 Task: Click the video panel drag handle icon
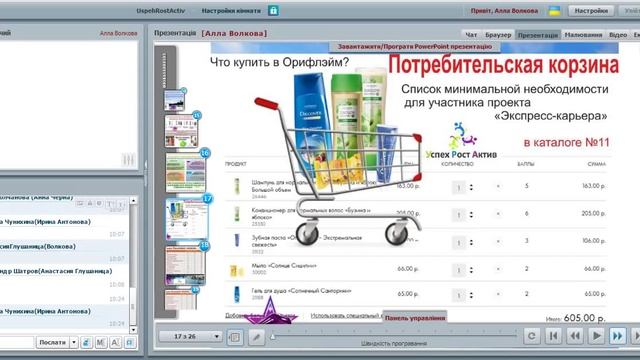[x=128, y=160]
